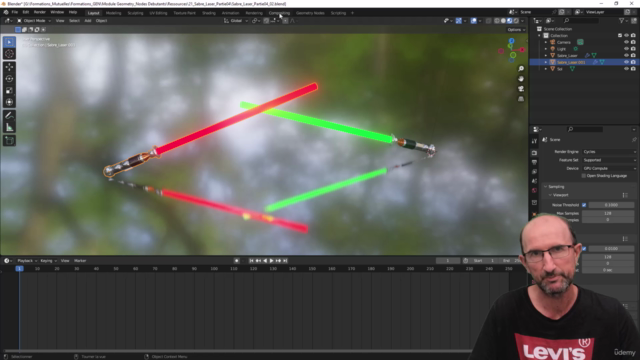Viewport: 640px width, 360px height.
Task: Select the Select Box tool in the toolbar
Action: 9,42
